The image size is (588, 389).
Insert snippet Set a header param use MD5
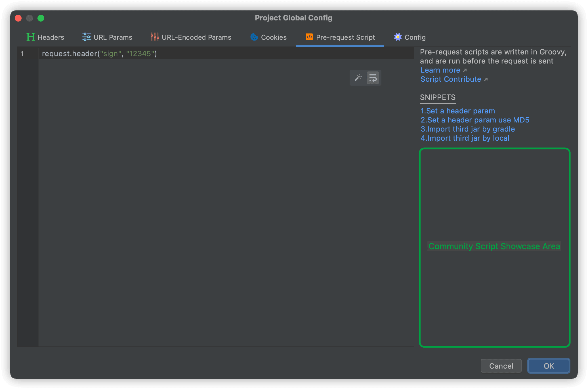coord(475,120)
